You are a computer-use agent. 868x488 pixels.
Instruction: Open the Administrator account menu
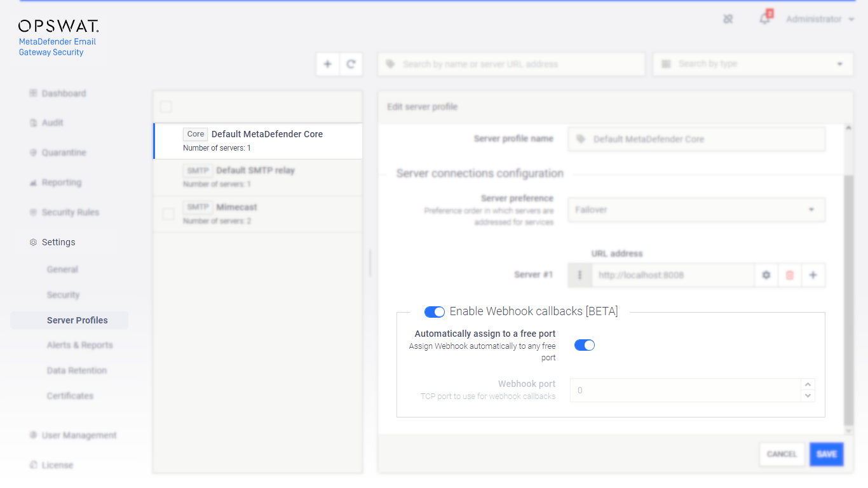tap(820, 19)
